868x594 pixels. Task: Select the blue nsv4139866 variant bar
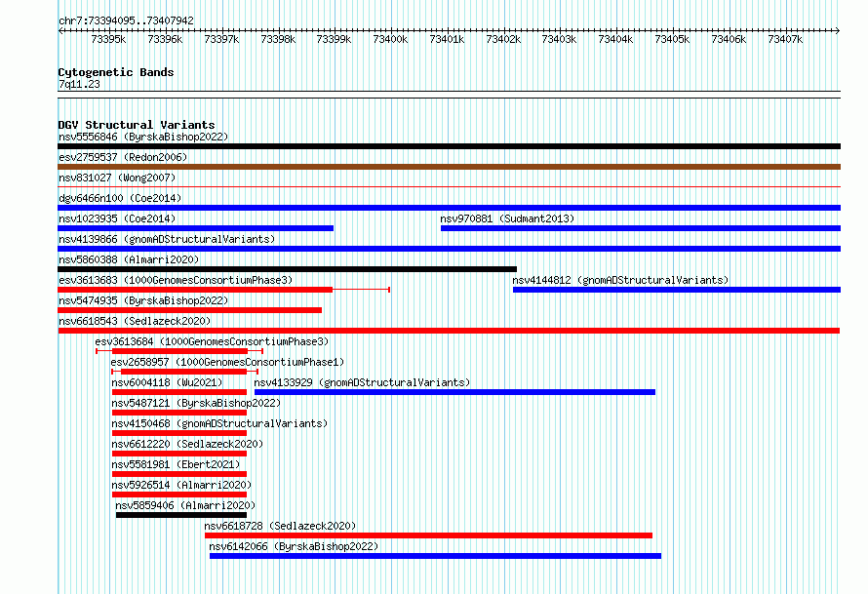pos(449,249)
